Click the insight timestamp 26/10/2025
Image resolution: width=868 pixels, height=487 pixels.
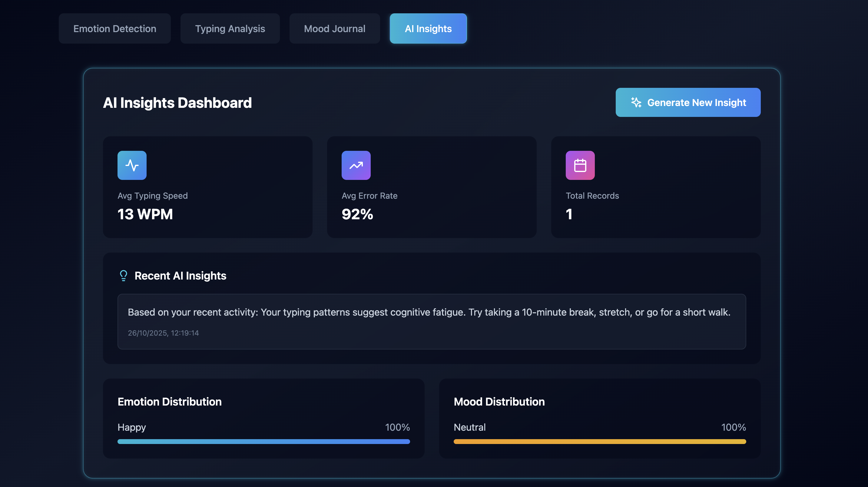point(163,333)
